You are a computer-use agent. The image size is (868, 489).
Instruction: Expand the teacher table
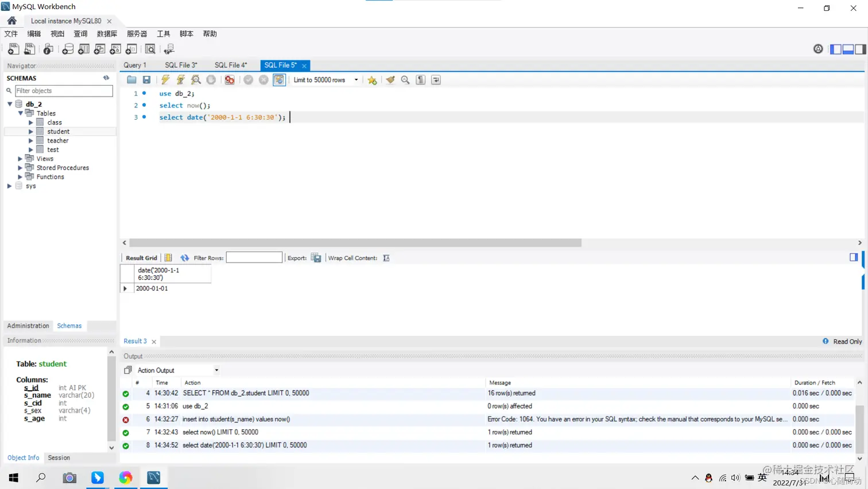pos(31,141)
